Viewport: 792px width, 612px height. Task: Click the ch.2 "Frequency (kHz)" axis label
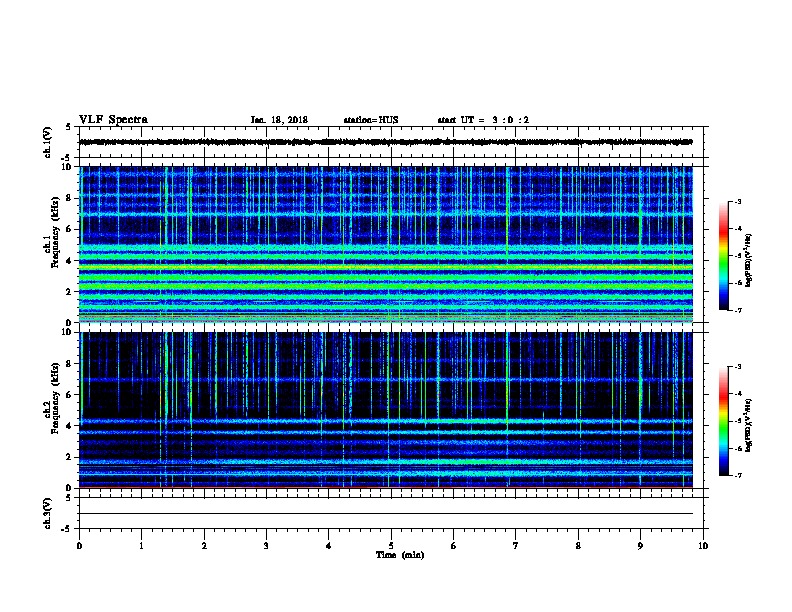click(x=56, y=398)
